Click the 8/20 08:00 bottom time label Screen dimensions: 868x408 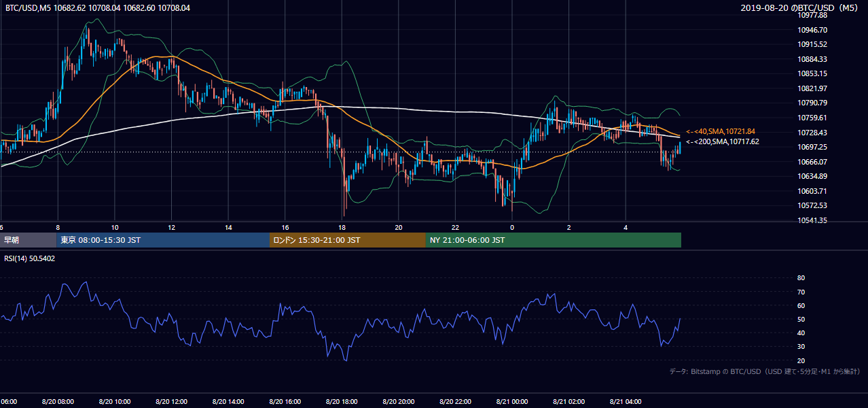[x=58, y=402]
